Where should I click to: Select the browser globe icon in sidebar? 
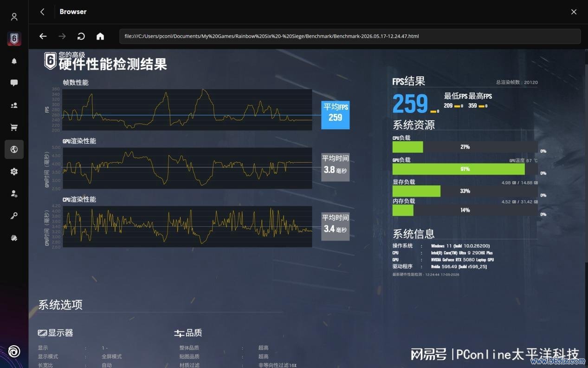pos(14,150)
